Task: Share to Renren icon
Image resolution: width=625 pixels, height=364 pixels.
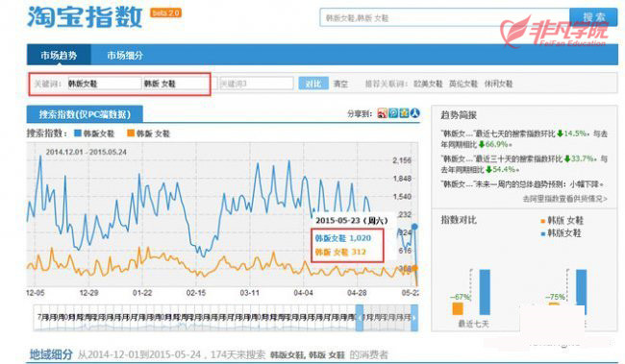Action: (415, 113)
